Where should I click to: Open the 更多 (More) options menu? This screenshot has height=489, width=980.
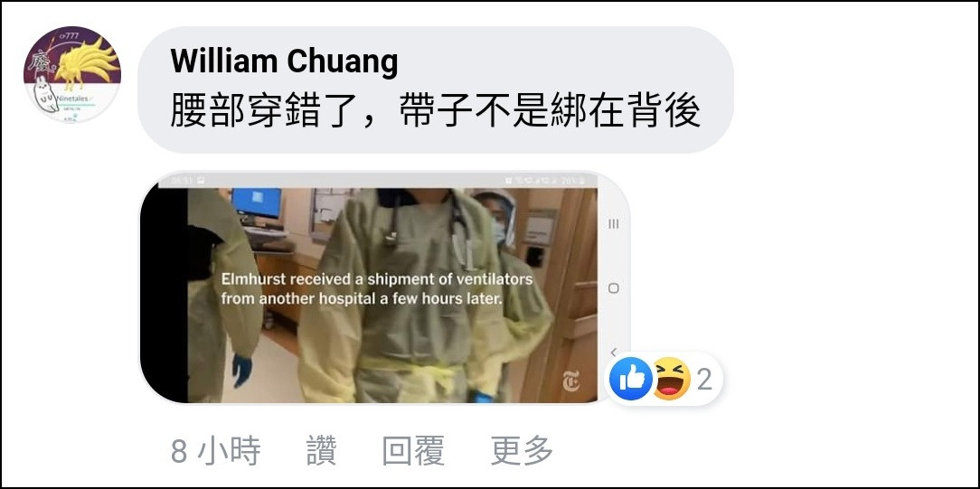[x=523, y=450]
